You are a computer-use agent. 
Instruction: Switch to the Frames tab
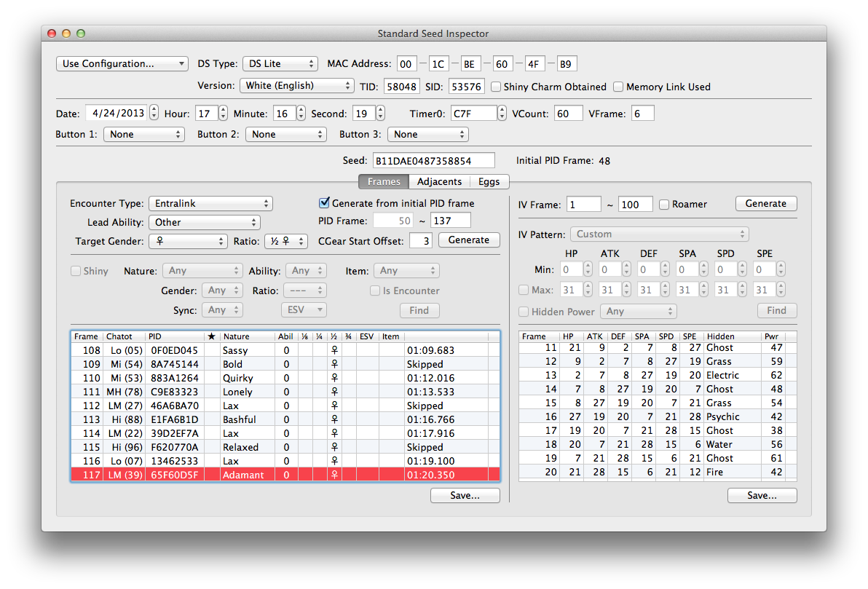tap(384, 181)
